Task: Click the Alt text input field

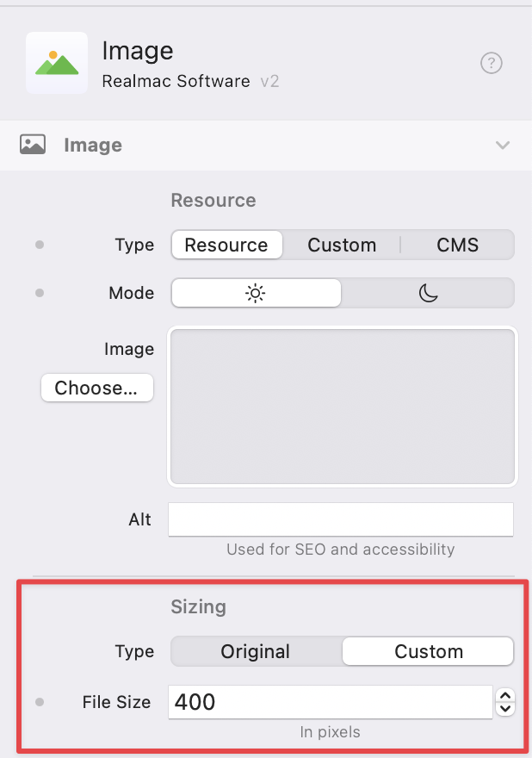Action: (341, 519)
